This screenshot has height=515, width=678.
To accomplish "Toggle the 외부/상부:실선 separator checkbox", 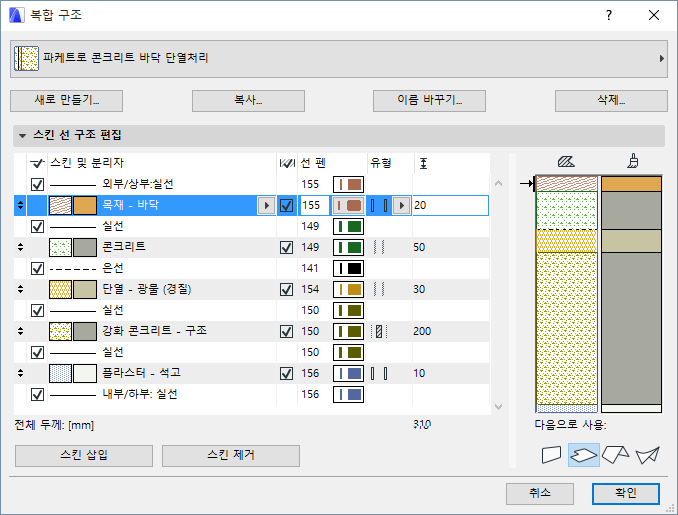I will [x=37, y=185].
